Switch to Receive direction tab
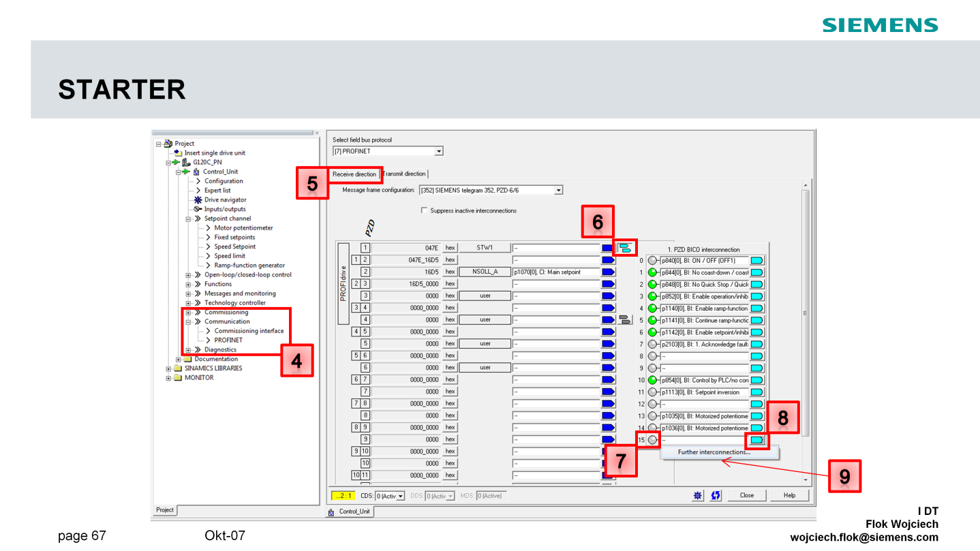 [x=354, y=174]
